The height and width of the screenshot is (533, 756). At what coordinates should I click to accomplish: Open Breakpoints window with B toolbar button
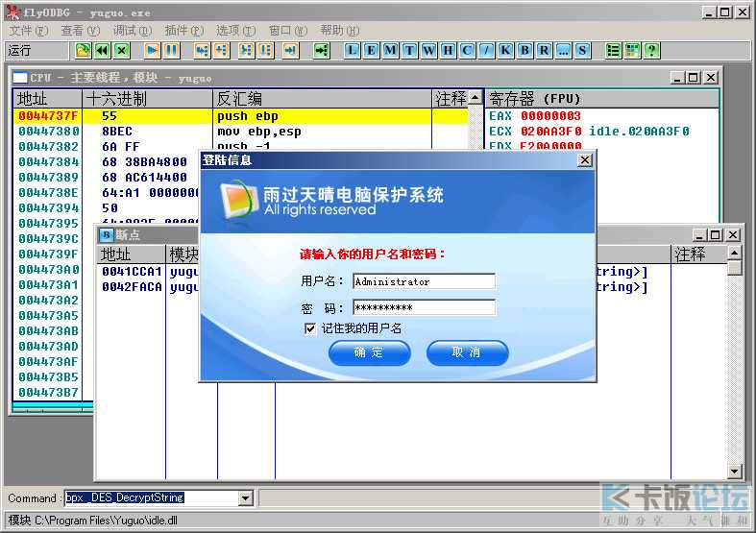(x=524, y=50)
